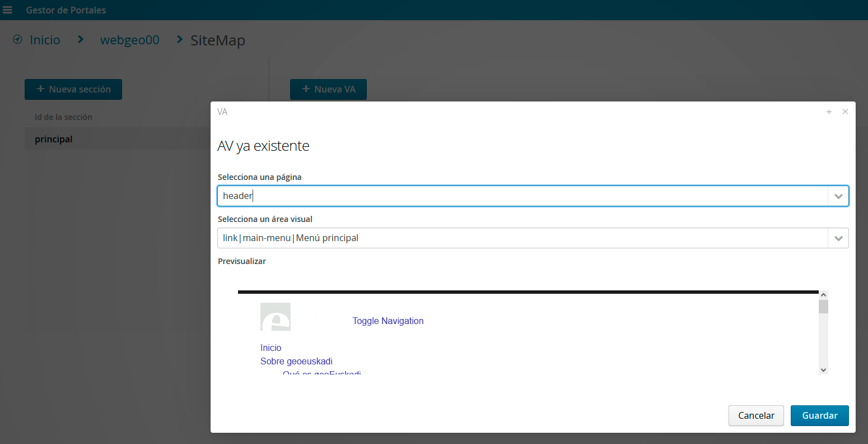Image resolution: width=868 pixels, height=444 pixels.
Task: Click the Id de la sección header
Action: pos(63,117)
